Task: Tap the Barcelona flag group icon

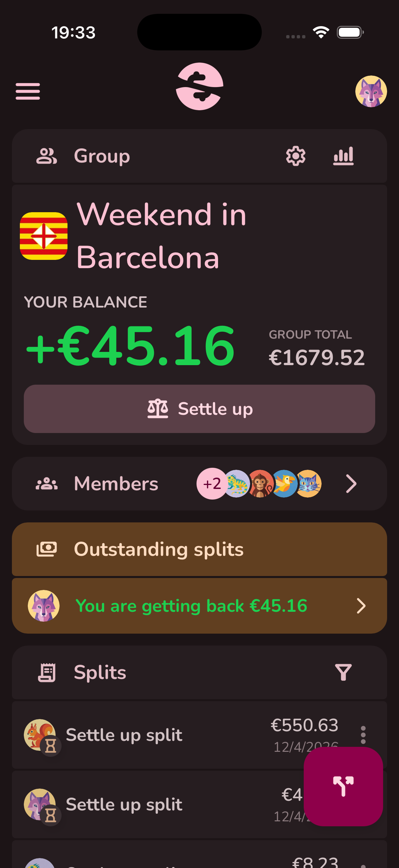Action: pos(44,236)
